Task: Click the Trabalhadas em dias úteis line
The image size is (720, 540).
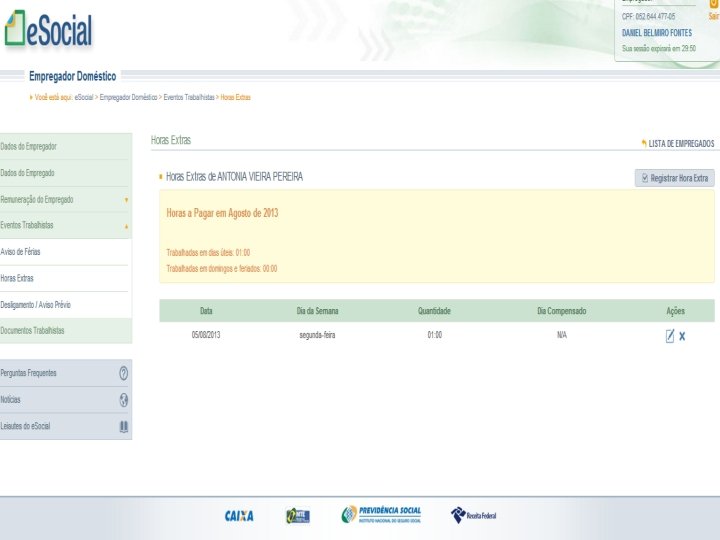Action: [x=208, y=253]
